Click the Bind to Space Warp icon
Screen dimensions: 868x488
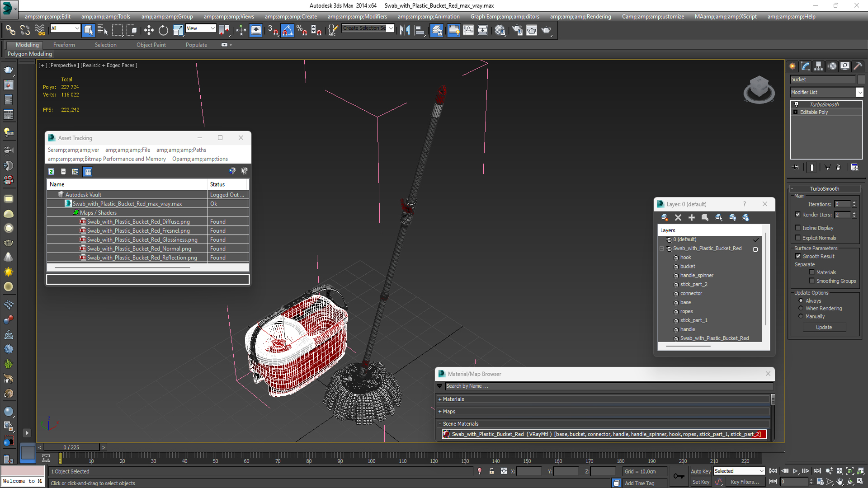point(40,30)
